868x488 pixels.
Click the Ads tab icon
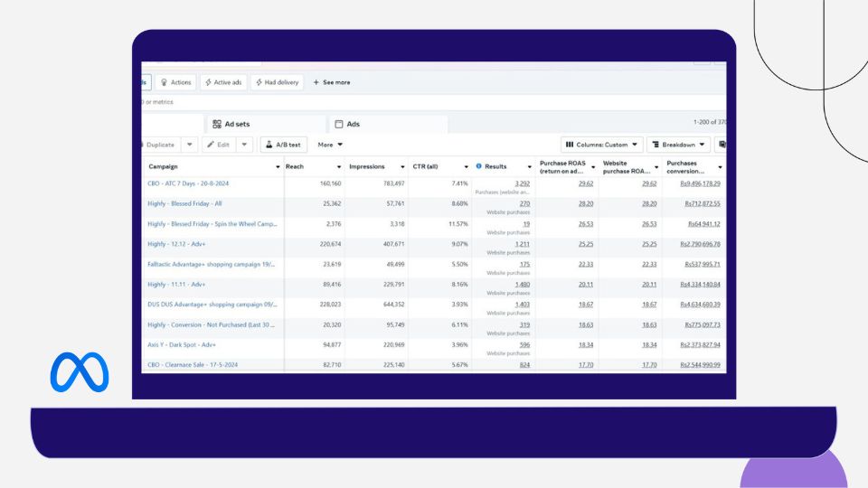tap(339, 124)
